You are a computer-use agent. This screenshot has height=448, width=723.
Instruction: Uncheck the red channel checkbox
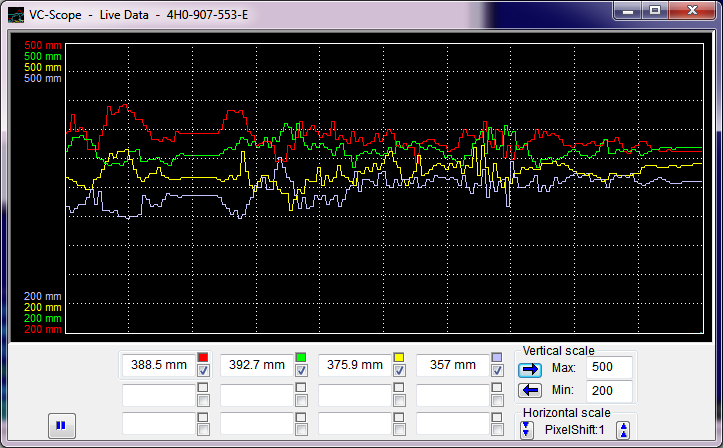coord(203,372)
